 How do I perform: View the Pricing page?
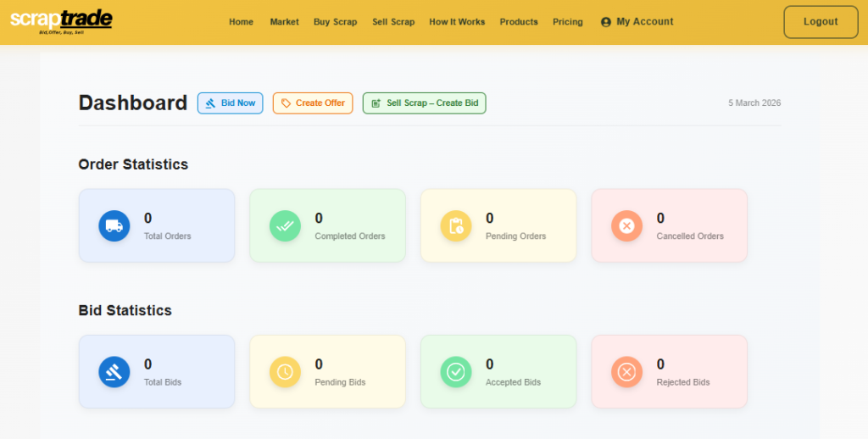point(567,22)
